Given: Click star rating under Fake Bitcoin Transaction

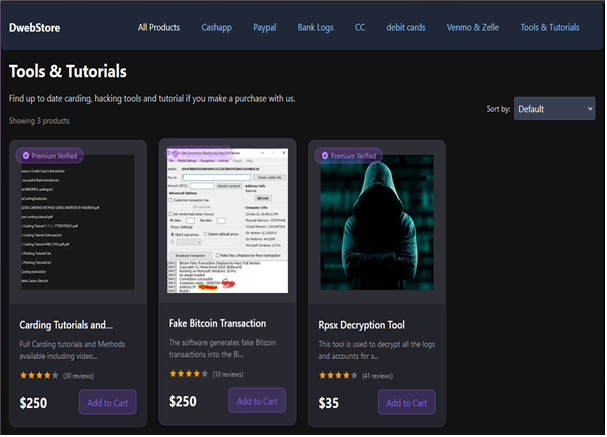Looking at the screenshot, I should 188,374.
